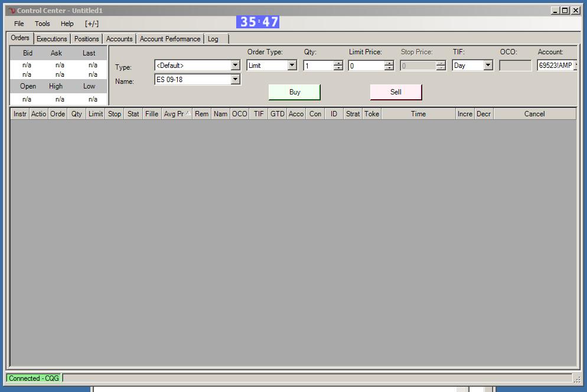Switch to the Log tab
This screenshot has width=587, height=392.
pos(213,39)
